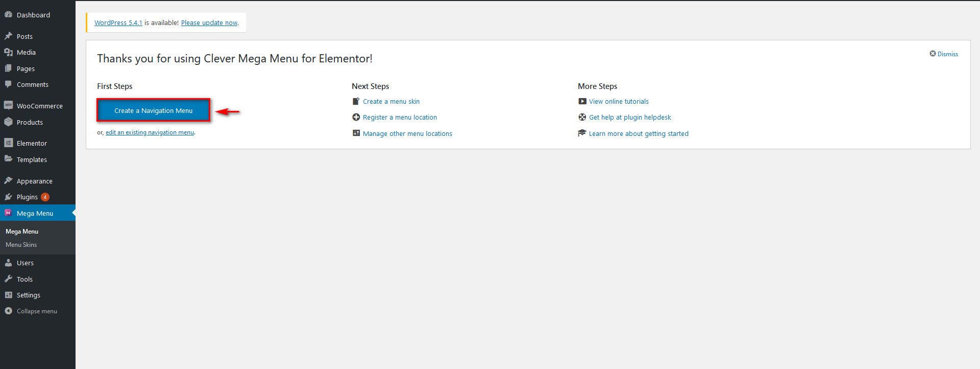
Task: Follow the edit an existing navigation menu link
Action: click(x=150, y=132)
